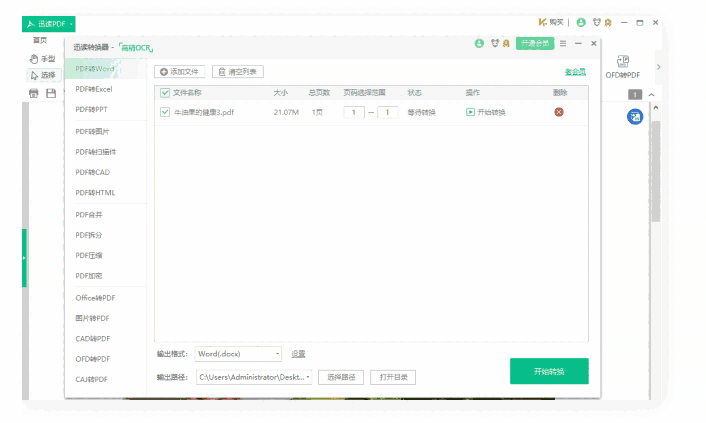Click converter skin shirt icon
The height and width of the screenshot is (423, 706).
[495, 43]
